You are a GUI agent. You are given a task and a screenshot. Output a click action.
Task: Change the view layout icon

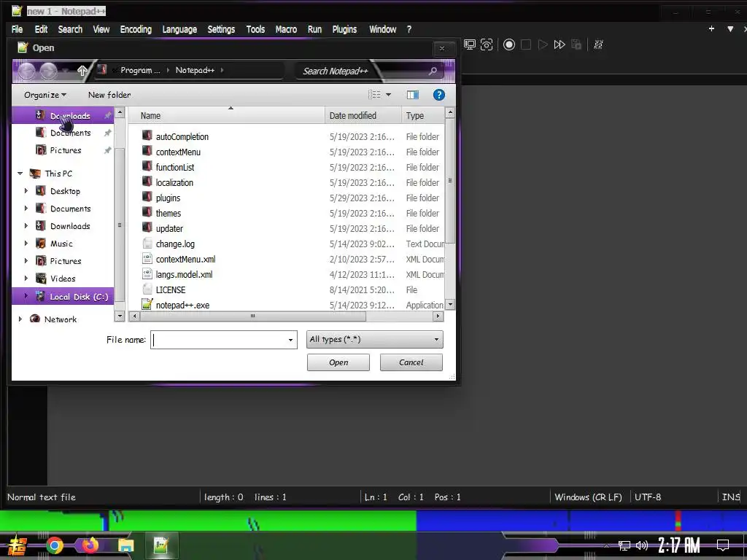(374, 95)
